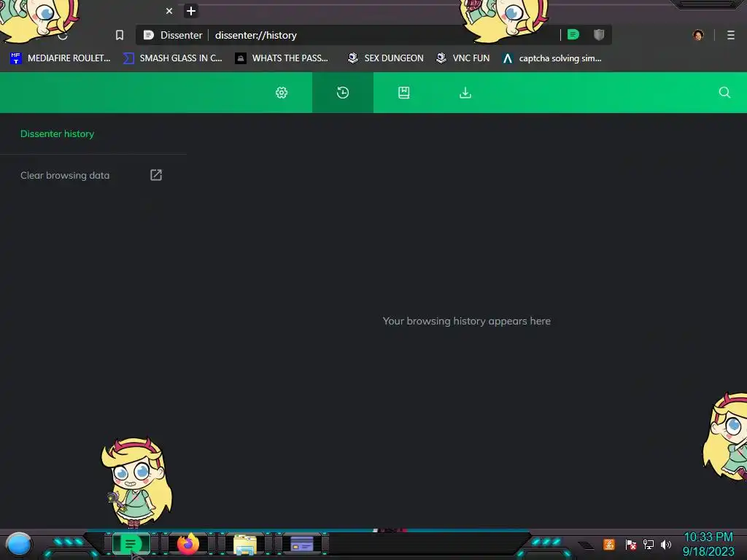Open MEDIAFIRE ROULET... bookmark
Viewport: 747px width, 560px height.
pos(60,58)
